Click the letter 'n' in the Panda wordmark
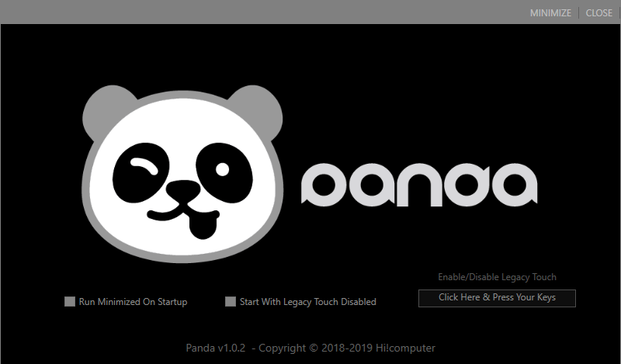The width and height of the screenshot is (621, 364). coord(419,185)
